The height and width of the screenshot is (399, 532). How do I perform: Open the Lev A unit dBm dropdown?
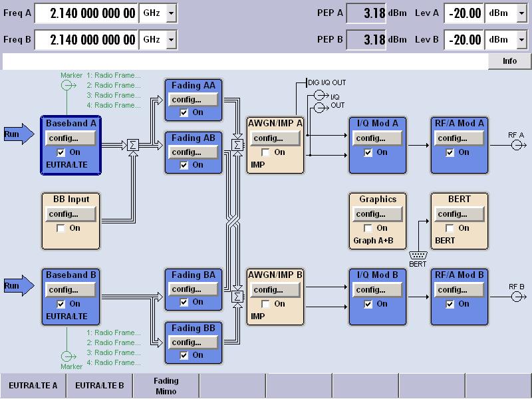pyautogui.click(x=521, y=13)
